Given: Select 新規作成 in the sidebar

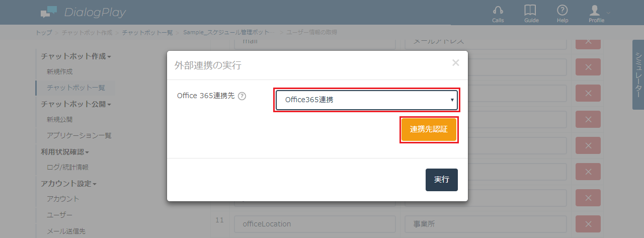Looking at the screenshot, I should [x=59, y=72].
